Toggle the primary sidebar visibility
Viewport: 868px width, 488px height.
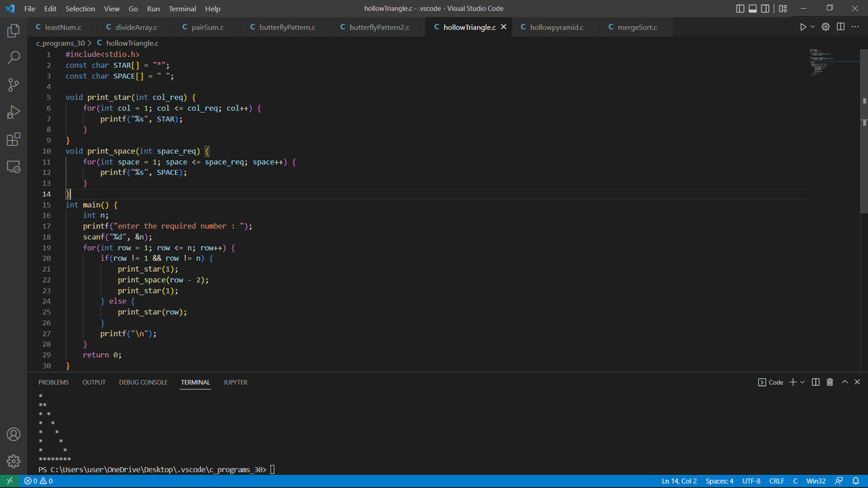tap(739, 8)
